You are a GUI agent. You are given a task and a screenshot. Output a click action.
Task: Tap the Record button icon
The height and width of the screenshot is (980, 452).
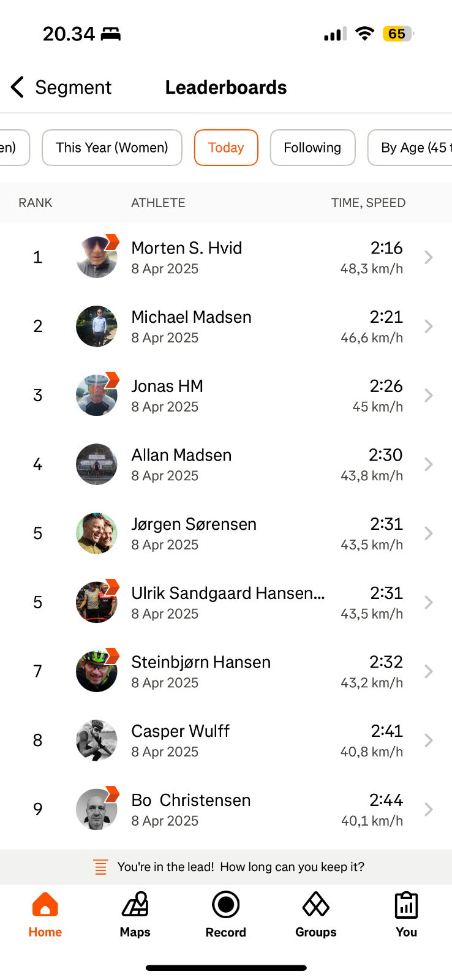click(225, 905)
